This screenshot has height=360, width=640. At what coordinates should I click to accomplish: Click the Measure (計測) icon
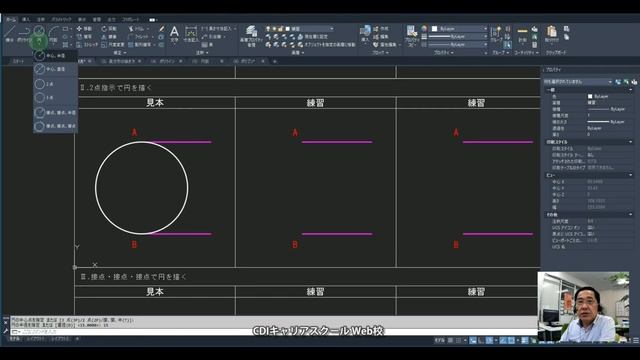pos(522,34)
